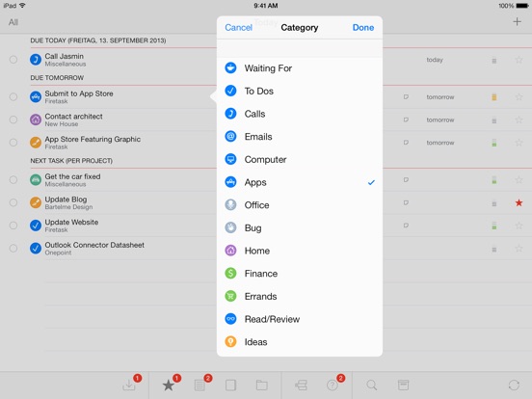Tick the completion circle for Get the car fixed
Image resolution: width=532 pixels, height=399 pixels.
pyautogui.click(x=13, y=180)
